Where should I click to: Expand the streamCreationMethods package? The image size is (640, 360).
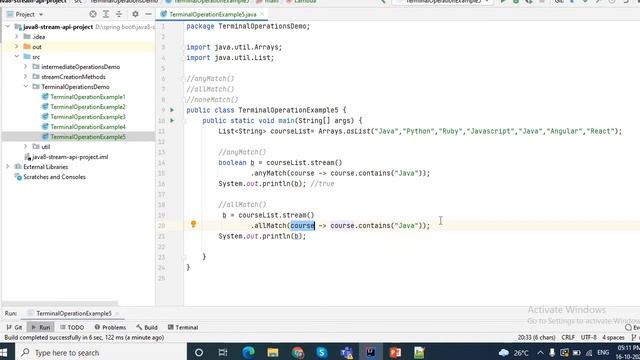point(26,77)
